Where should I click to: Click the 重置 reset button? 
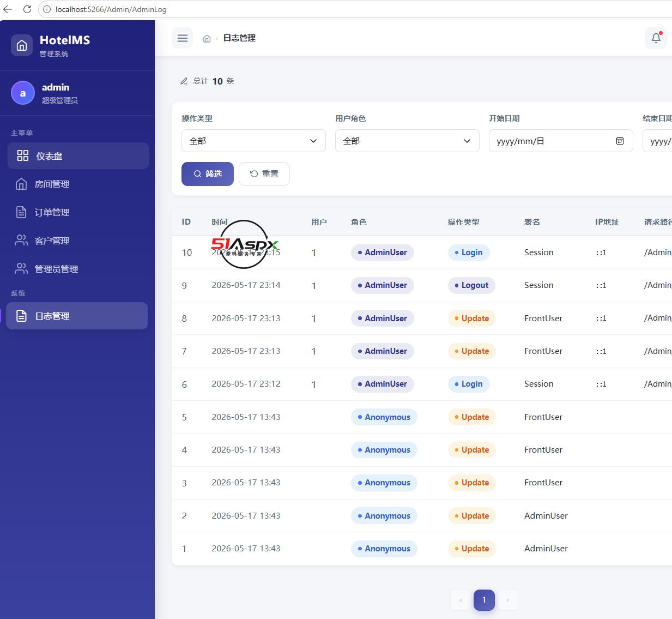click(x=264, y=174)
